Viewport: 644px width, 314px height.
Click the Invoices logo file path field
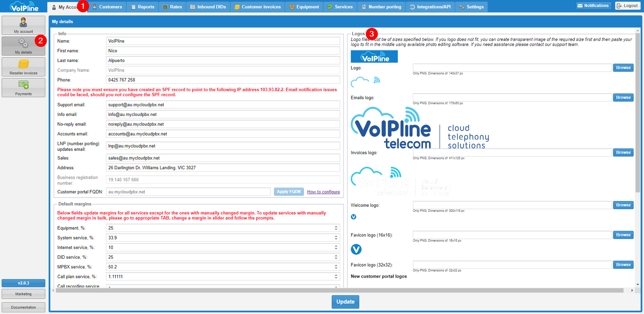(x=512, y=152)
